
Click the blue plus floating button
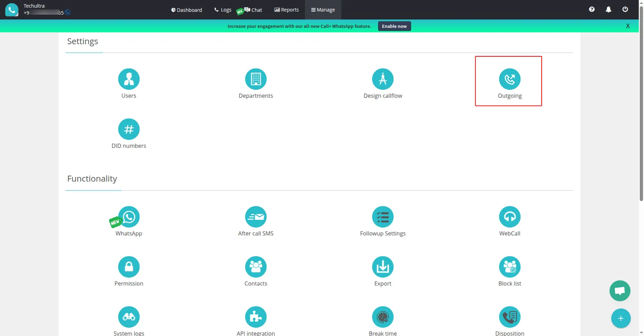tap(621, 319)
